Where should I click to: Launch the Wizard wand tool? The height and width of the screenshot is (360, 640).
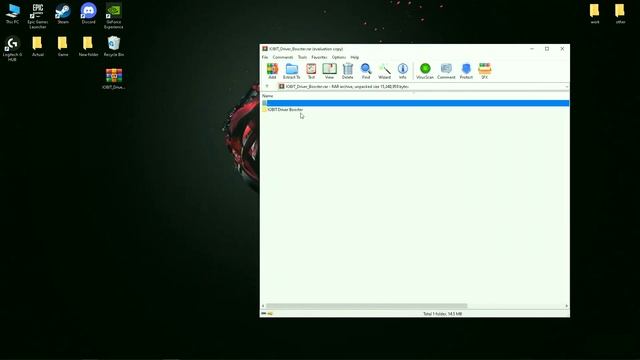tap(384, 71)
